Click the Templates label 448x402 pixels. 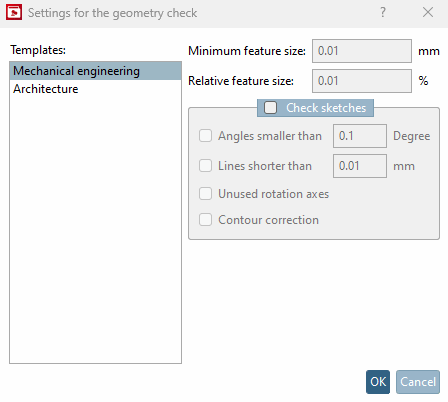click(38, 50)
